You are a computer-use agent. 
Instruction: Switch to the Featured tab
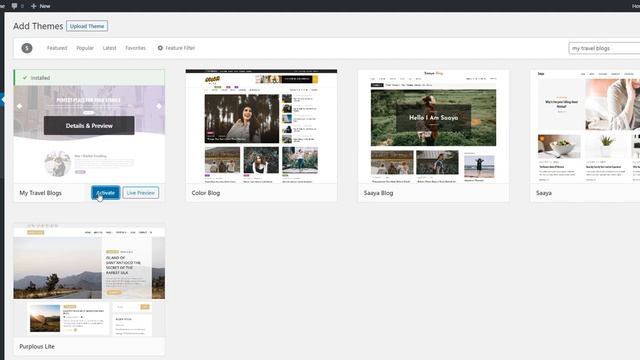tap(57, 48)
